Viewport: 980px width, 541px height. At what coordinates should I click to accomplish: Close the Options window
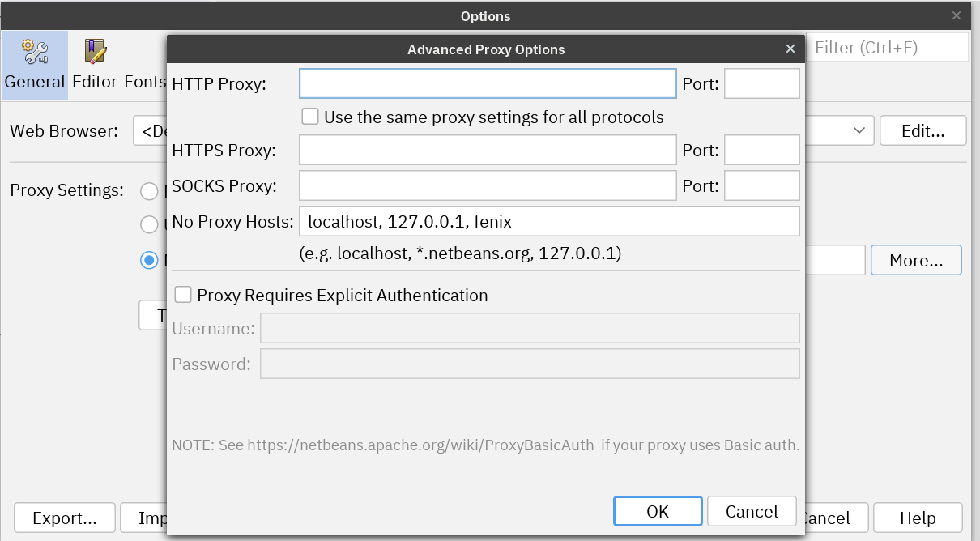957,15
